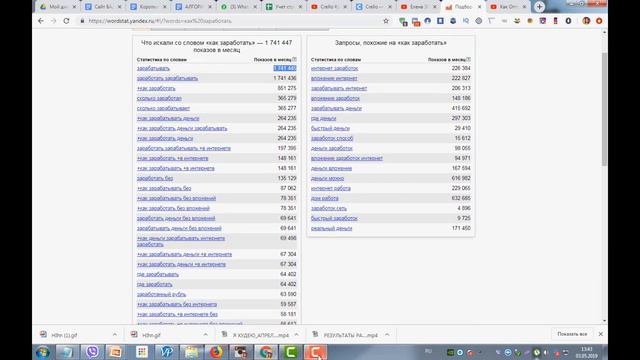Open red Camtasia recorder icon in taskbar

coord(315,352)
